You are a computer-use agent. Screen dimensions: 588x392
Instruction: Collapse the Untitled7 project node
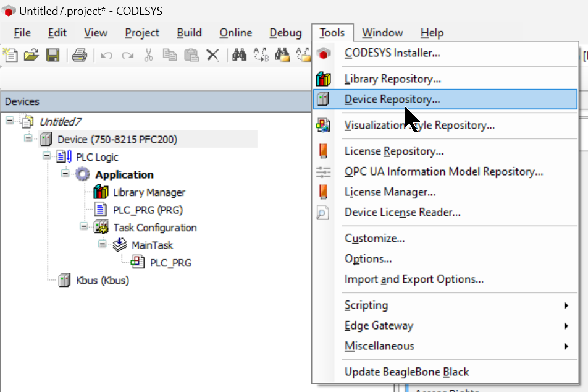10,121
